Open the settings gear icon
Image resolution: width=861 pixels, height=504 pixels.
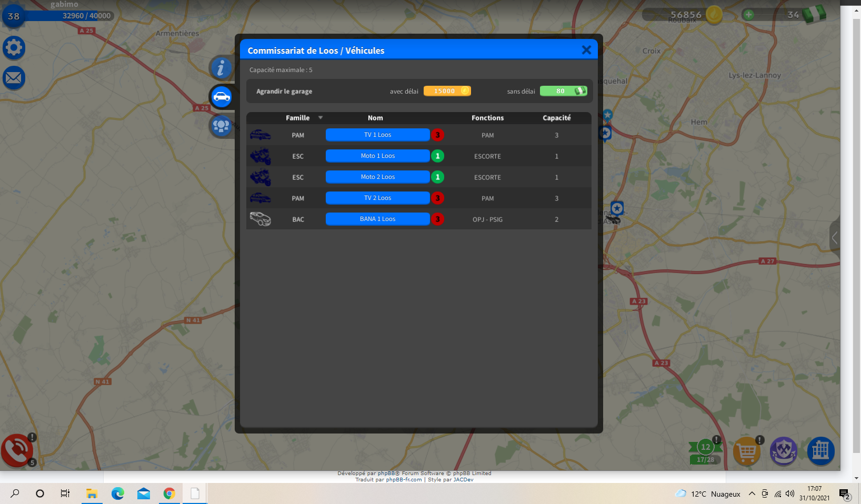pos(14,48)
